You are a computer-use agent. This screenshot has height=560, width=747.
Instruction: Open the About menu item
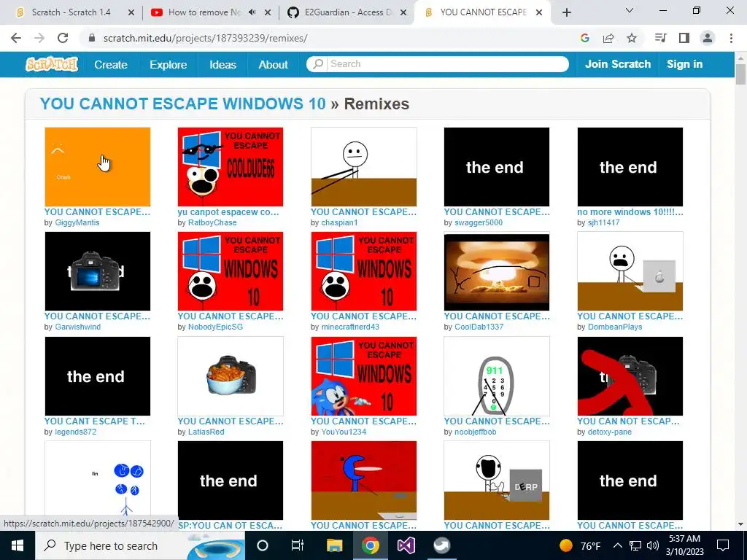273,65
